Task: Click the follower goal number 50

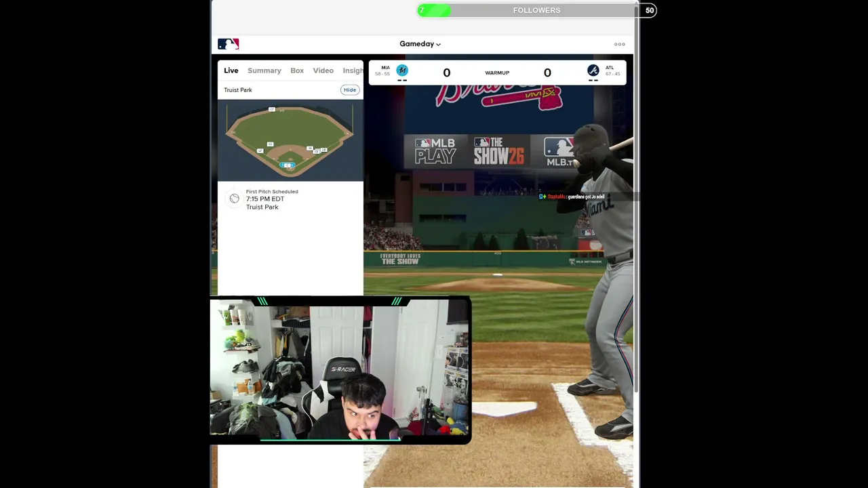Action: [x=650, y=10]
